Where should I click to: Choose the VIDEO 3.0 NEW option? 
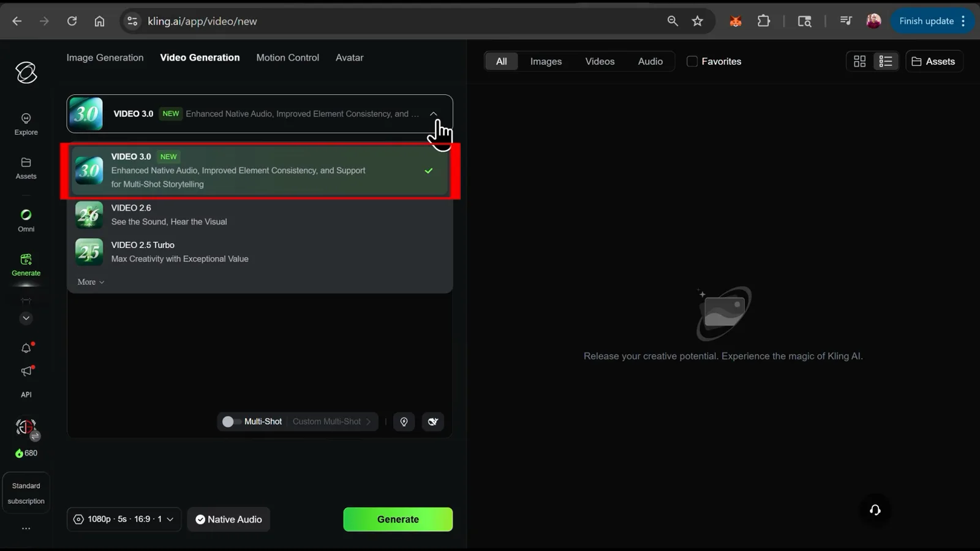260,170
